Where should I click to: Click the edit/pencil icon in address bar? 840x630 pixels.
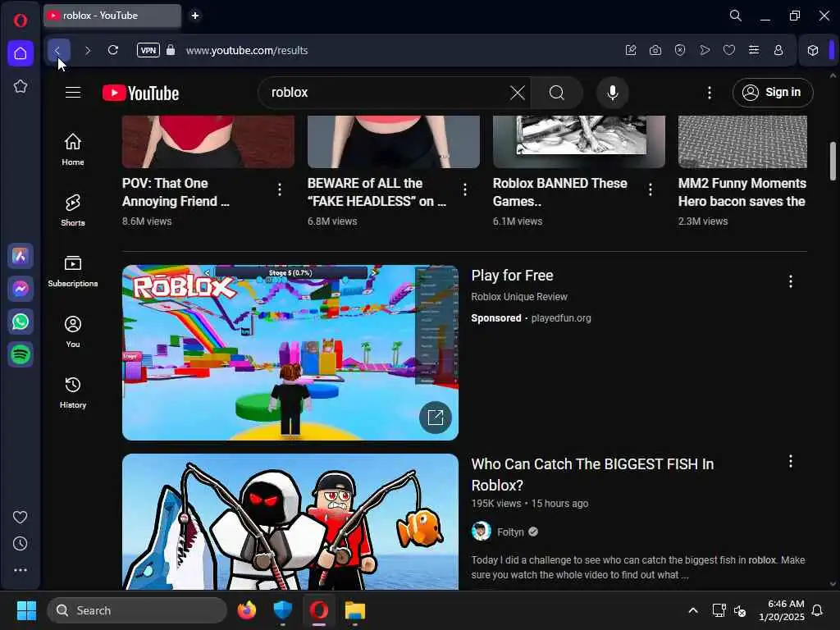click(631, 50)
